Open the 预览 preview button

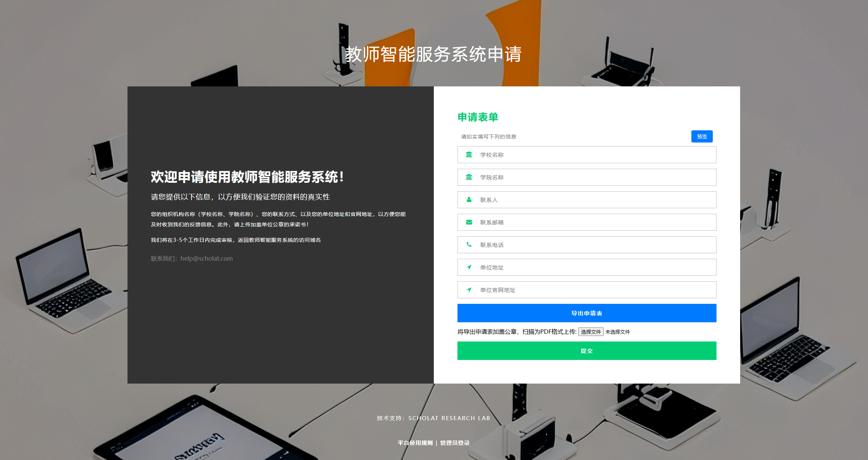(x=702, y=136)
